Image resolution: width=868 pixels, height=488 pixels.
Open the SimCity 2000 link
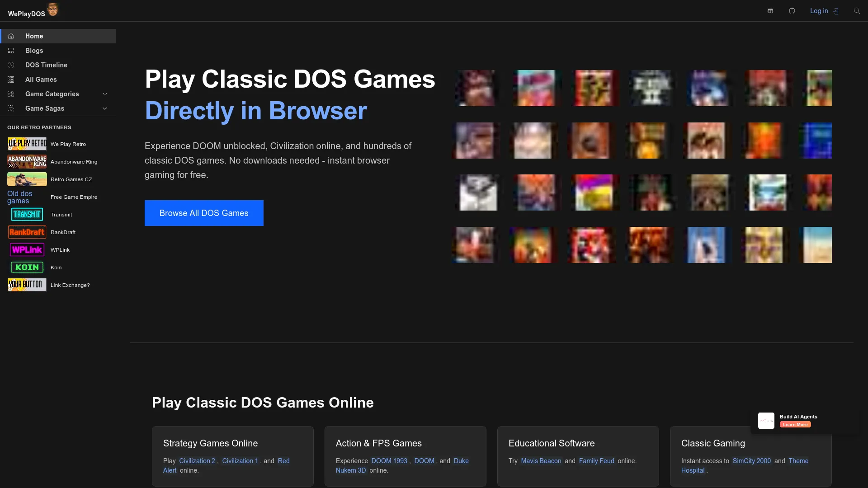coord(751,461)
